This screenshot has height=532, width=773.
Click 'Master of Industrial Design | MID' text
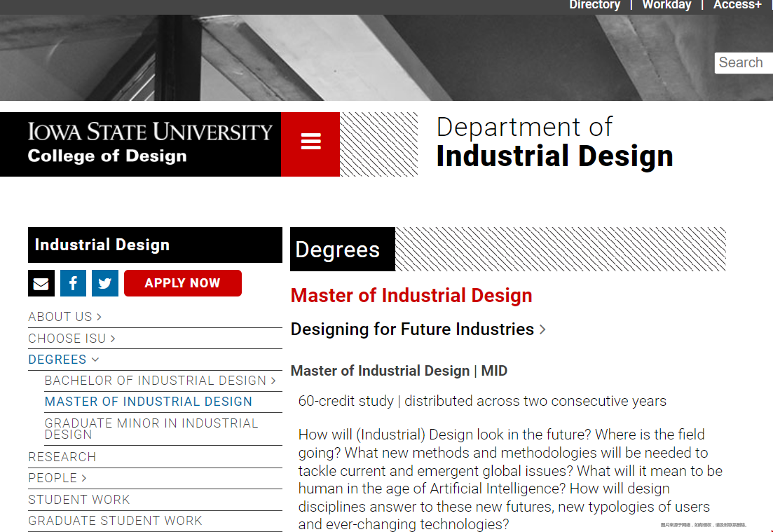pos(399,371)
